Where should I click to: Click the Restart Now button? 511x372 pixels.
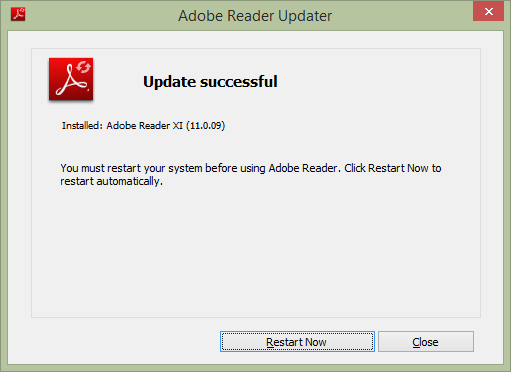297,342
